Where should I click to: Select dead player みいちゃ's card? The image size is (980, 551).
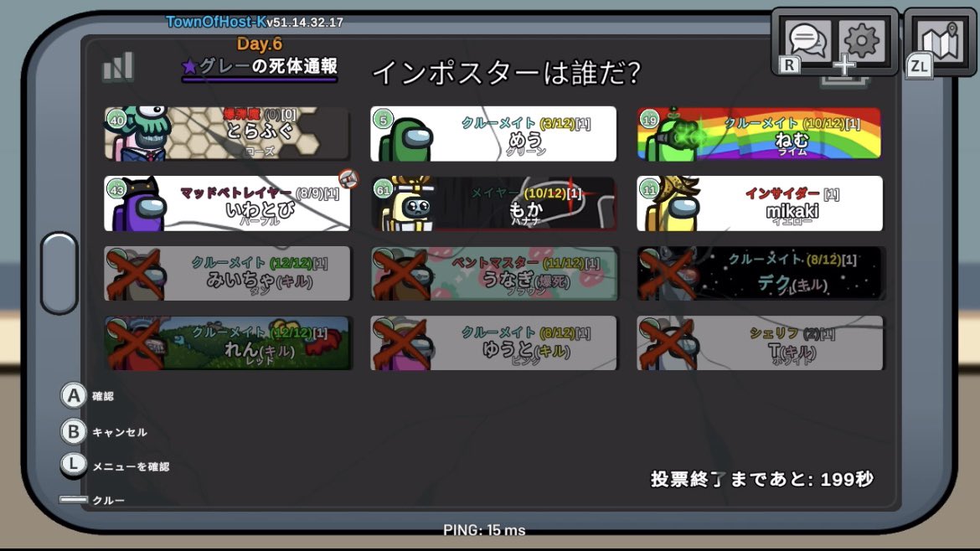pyautogui.click(x=227, y=273)
